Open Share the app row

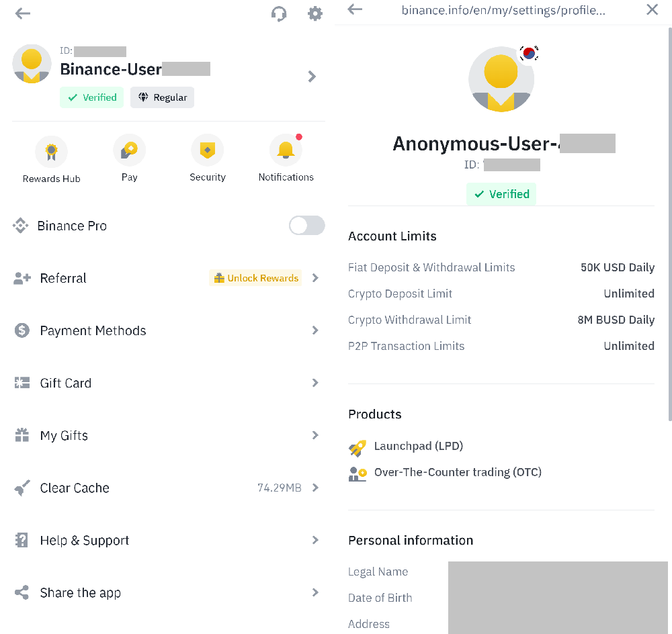168,592
